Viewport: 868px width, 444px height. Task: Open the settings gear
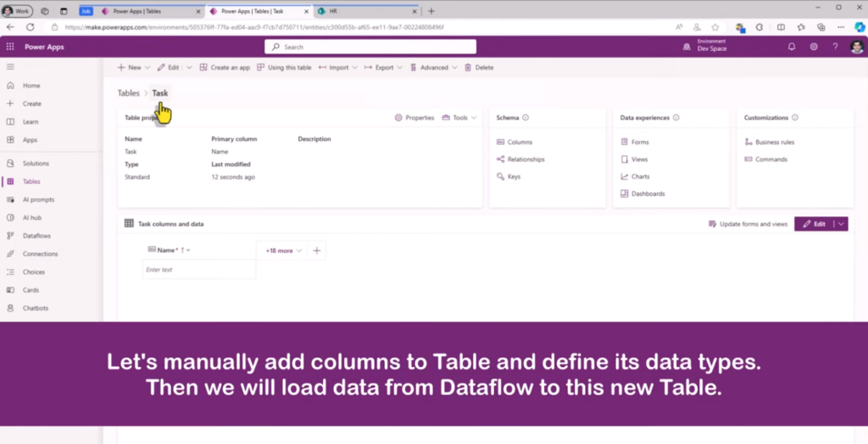point(814,47)
